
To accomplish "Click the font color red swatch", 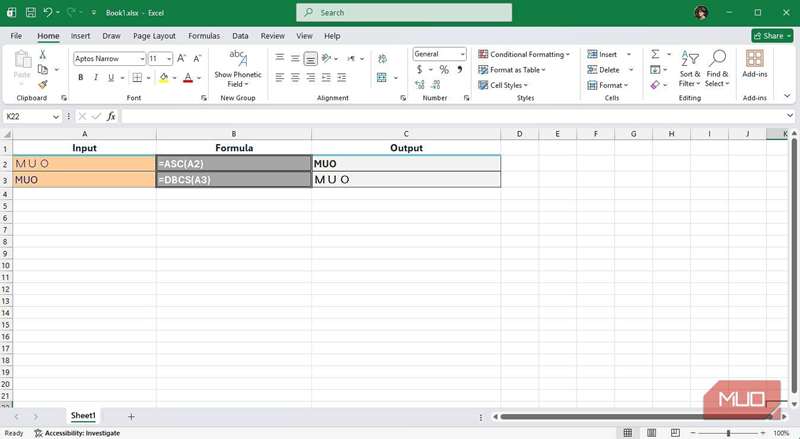I will point(187,78).
